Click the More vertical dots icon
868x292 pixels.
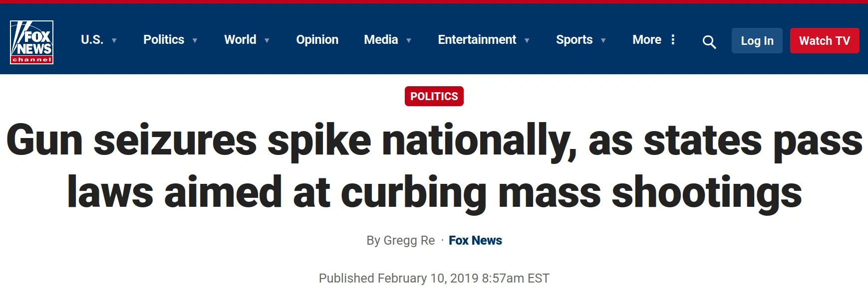pyautogui.click(x=673, y=40)
